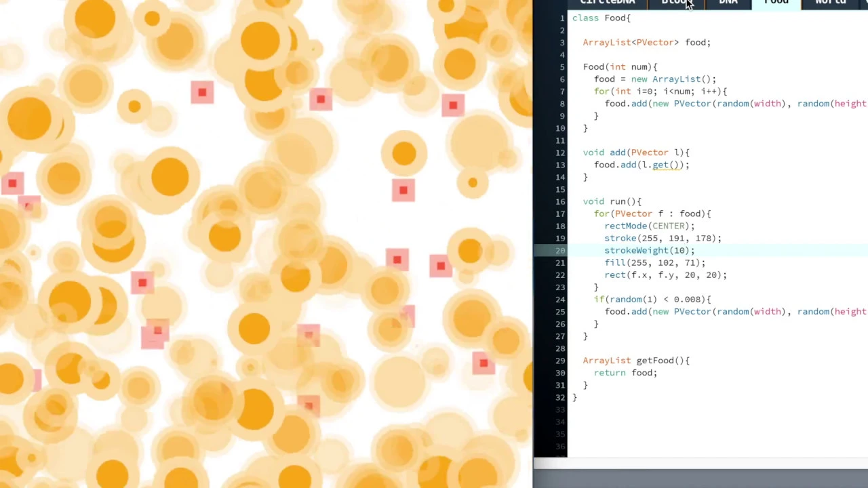Switch to the DNA tab
The width and height of the screenshot is (868, 488).
[x=728, y=3]
